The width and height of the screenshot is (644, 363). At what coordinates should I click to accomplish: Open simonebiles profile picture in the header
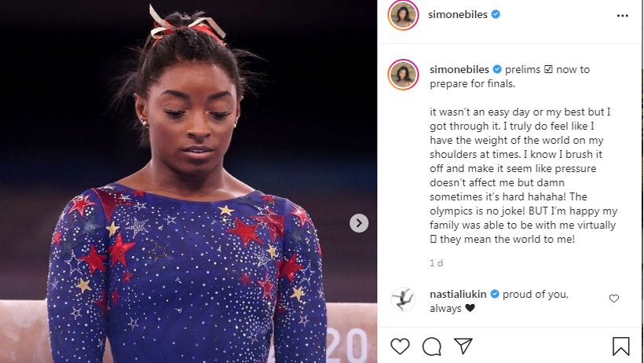pyautogui.click(x=403, y=15)
